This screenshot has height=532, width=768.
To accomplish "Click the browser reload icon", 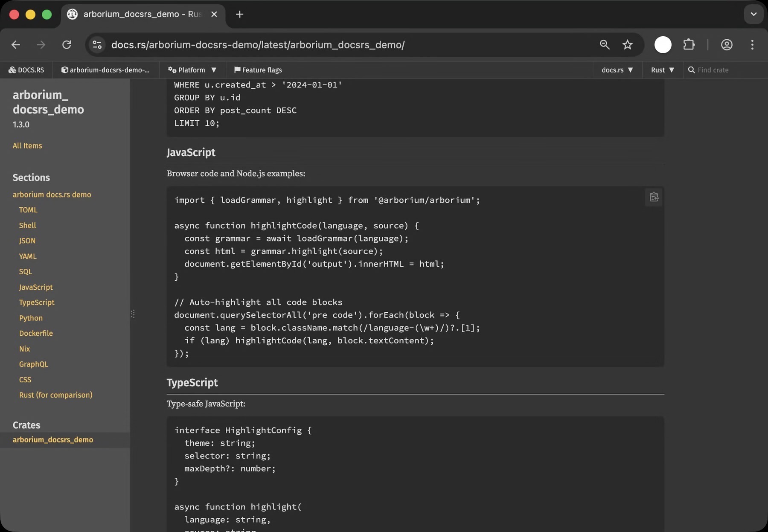I will [67, 45].
